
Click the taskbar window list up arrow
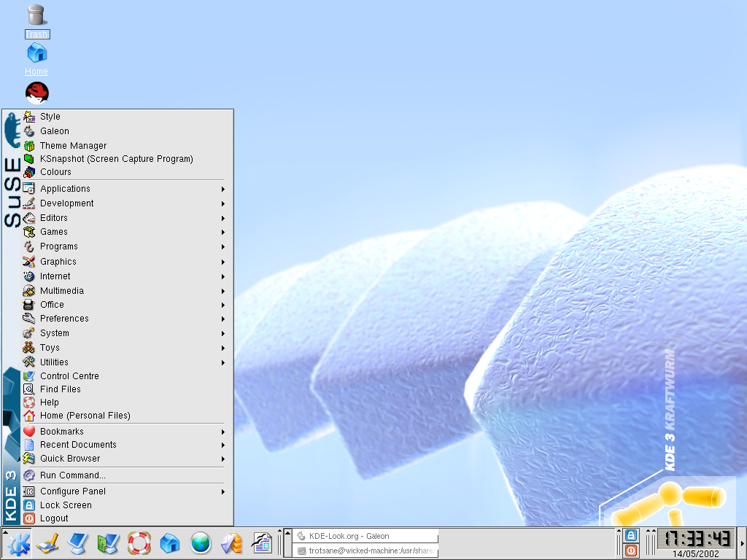[x=287, y=532]
